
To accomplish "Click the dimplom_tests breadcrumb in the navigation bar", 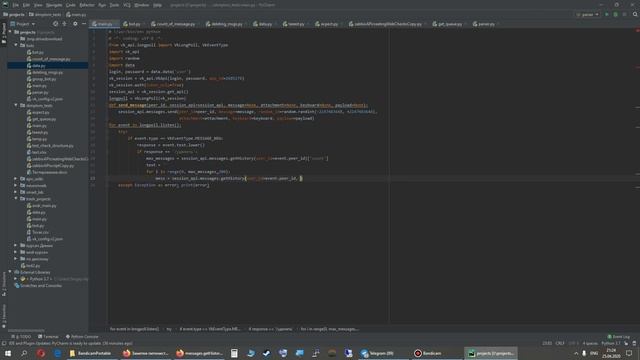I will tap(45, 14).
